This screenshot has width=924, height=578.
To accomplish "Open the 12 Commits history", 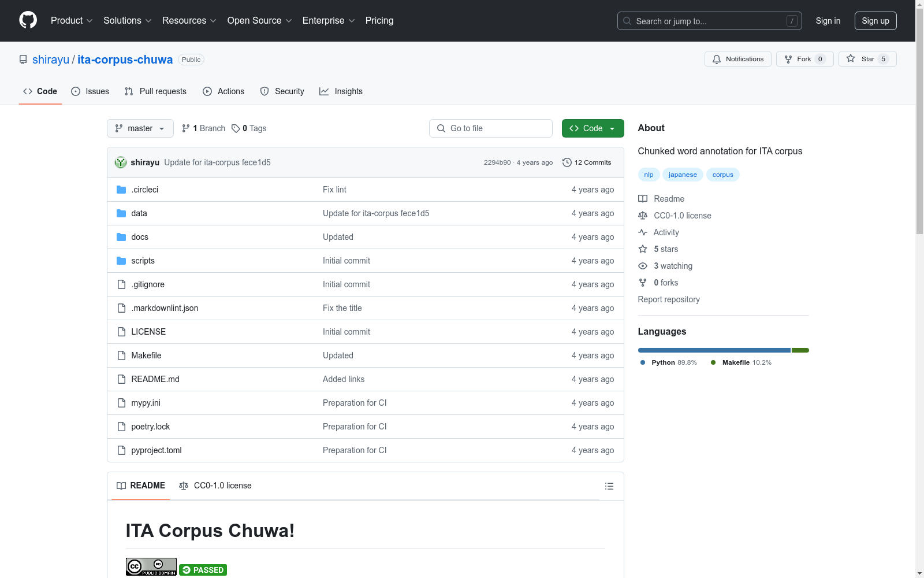I will [x=587, y=162].
